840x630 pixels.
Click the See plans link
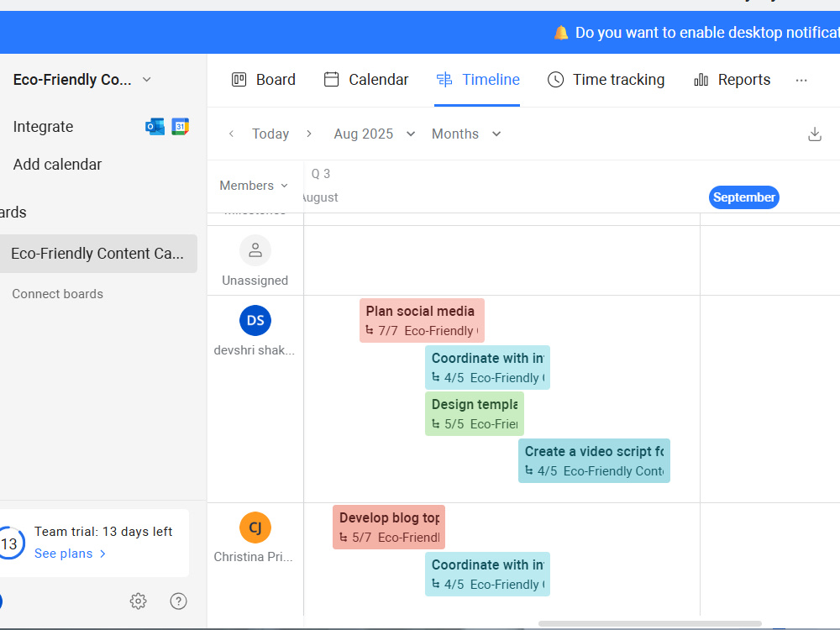click(71, 554)
